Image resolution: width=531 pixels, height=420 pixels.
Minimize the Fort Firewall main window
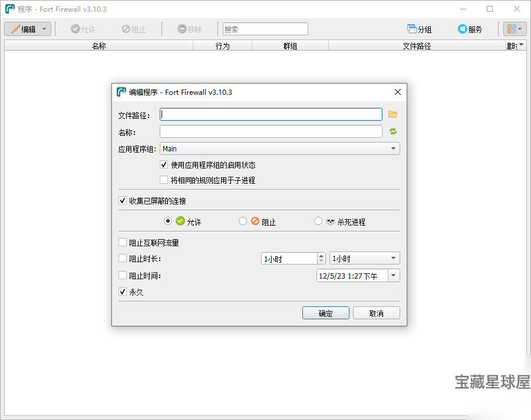point(463,9)
